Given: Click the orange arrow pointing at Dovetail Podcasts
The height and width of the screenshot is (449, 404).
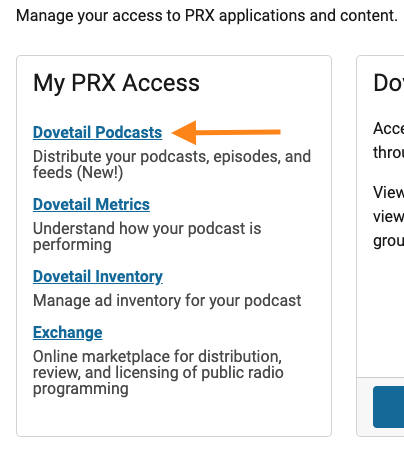Looking at the screenshot, I should click(226, 132).
